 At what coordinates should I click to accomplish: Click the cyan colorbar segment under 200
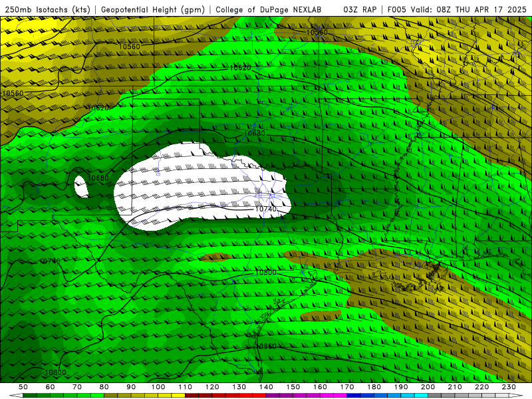[421, 396]
